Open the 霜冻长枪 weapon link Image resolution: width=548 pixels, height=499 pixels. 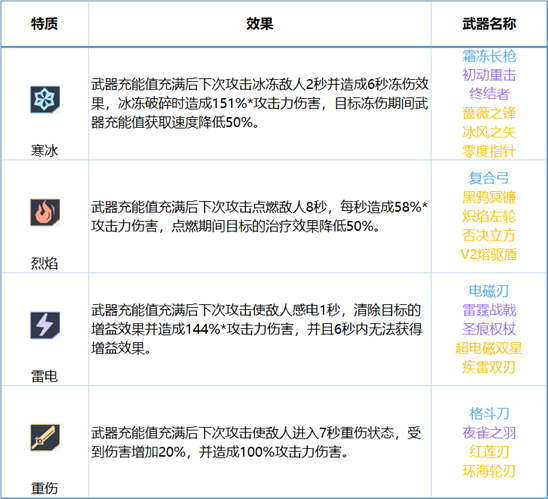(x=489, y=56)
